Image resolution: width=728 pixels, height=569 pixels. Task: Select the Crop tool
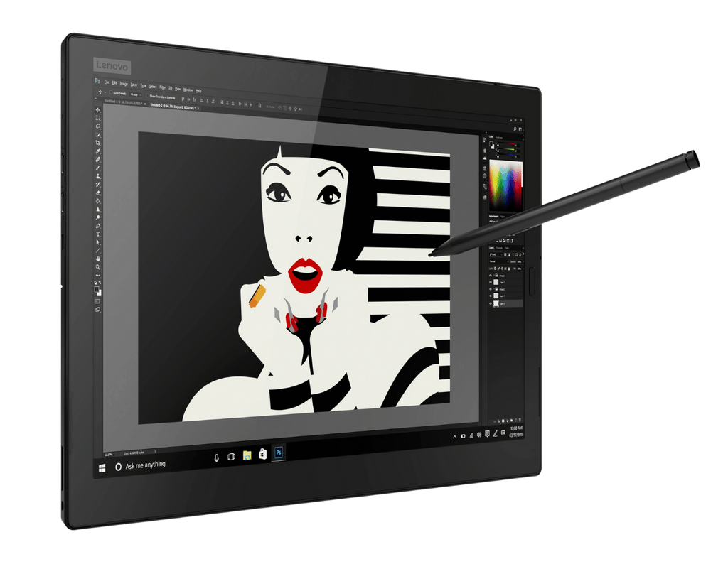pos(96,142)
